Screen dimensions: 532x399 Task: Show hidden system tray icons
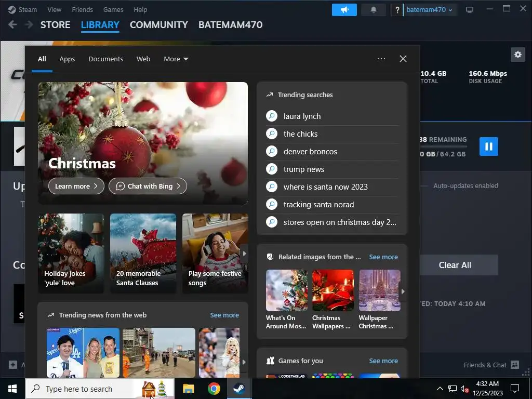click(x=440, y=389)
